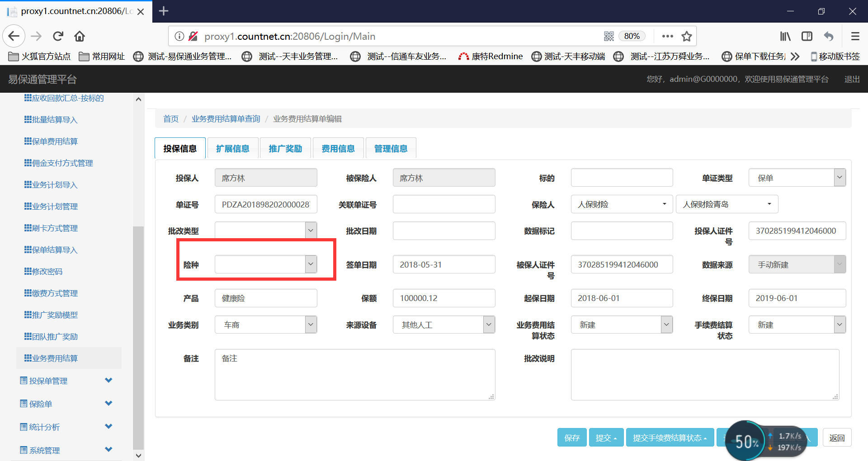Switch to the 费用信息 tab
Viewport: 868px width, 461px height.
[338, 148]
